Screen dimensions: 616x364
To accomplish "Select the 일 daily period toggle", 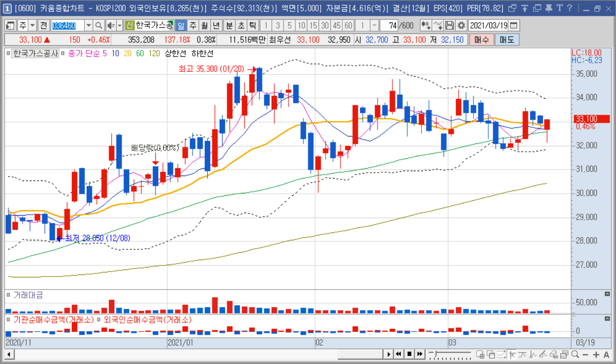I will (181, 26).
